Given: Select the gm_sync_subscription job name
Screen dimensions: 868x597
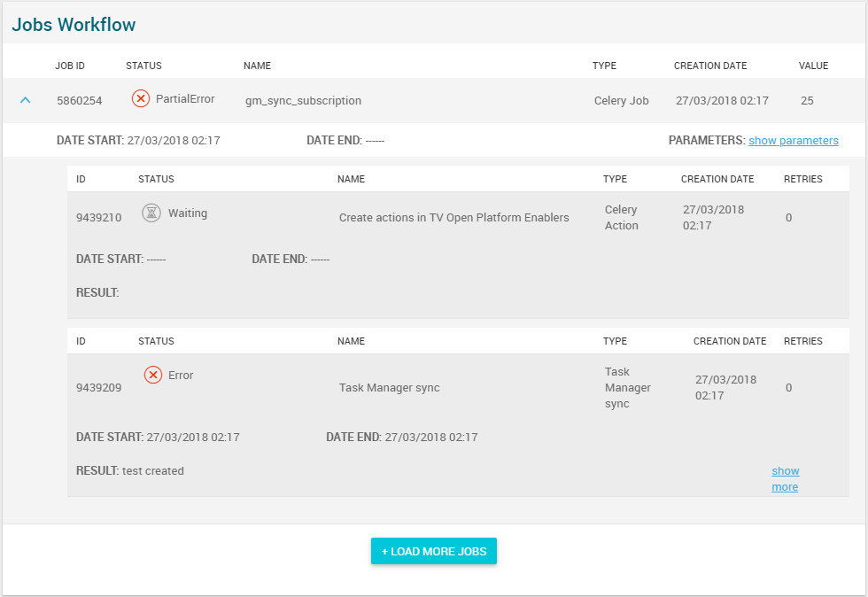Looking at the screenshot, I should tap(303, 100).
